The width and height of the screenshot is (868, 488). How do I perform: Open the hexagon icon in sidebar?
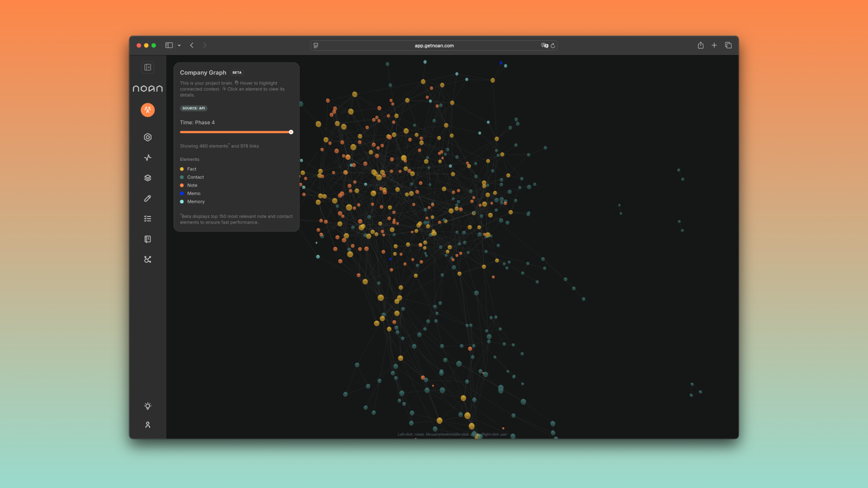tap(148, 137)
